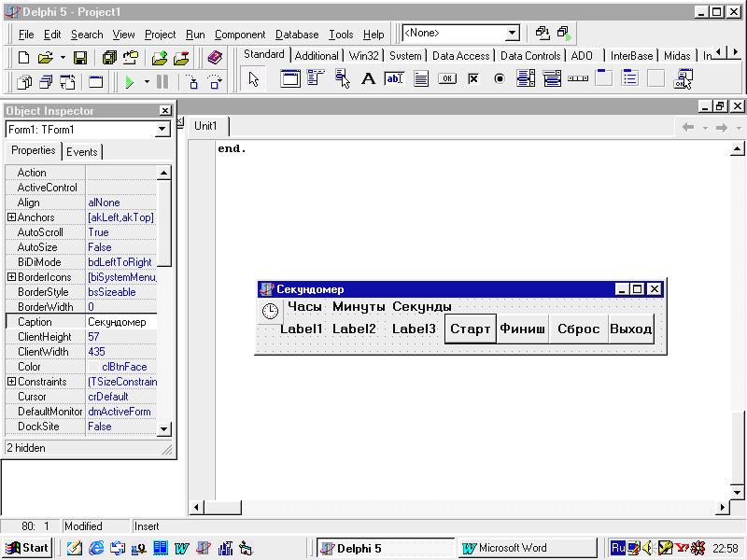Click the Save toolbar icon
The height and width of the screenshot is (560, 747).
(80, 58)
